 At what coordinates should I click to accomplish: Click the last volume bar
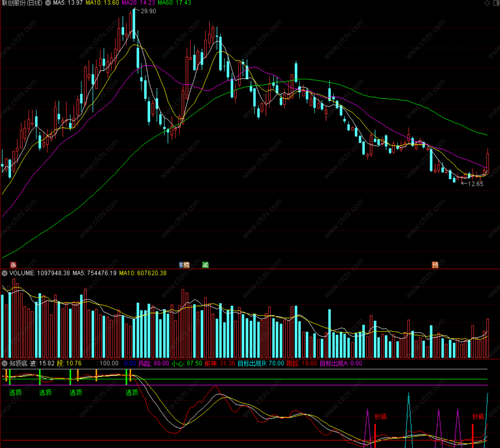coord(488,338)
